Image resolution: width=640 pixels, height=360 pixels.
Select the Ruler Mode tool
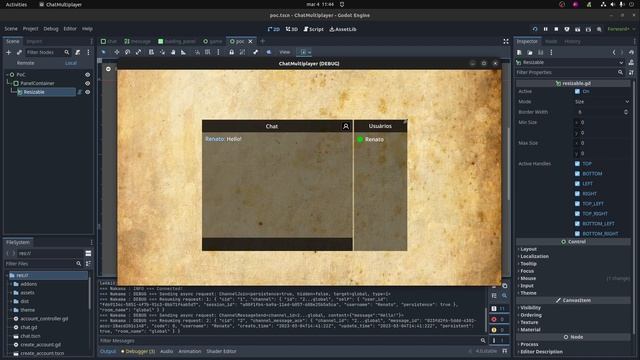point(183,52)
